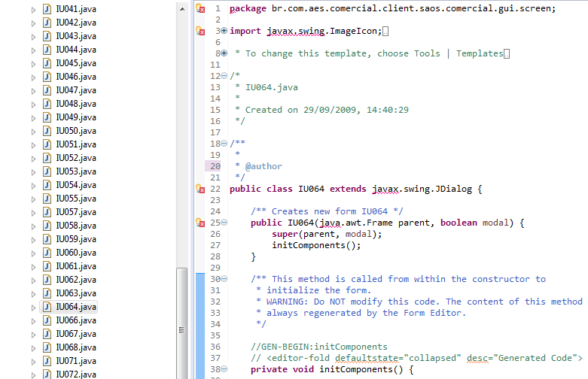Click the underlined defaultstate attribute on line 37
588x379 pixels.
367,358
